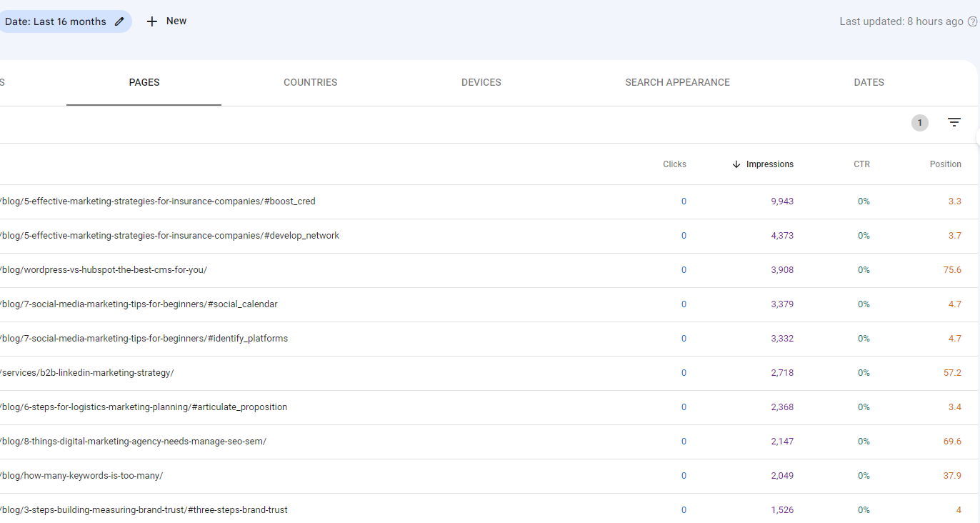Image resolution: width=980 pixels, height=523 pixels.
Task: Open the SEARCH APPEARANCE tab
Action: click(678, 82)
